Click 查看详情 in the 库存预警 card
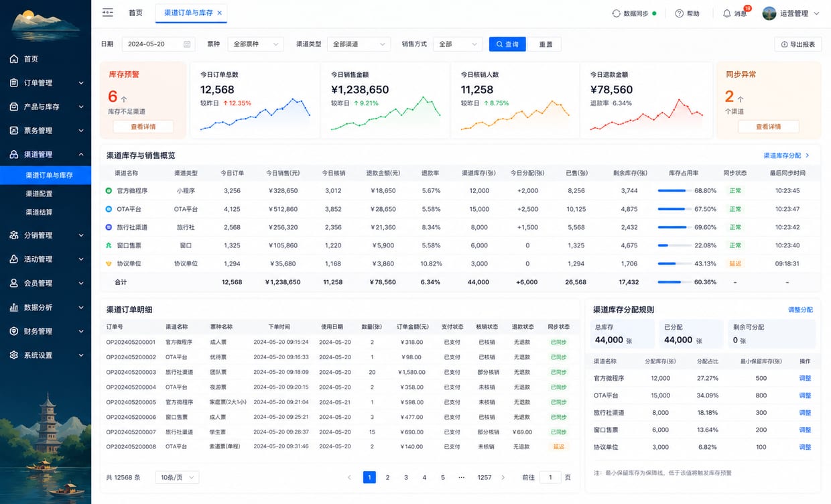The image size is (831, 504). (143, 127)
